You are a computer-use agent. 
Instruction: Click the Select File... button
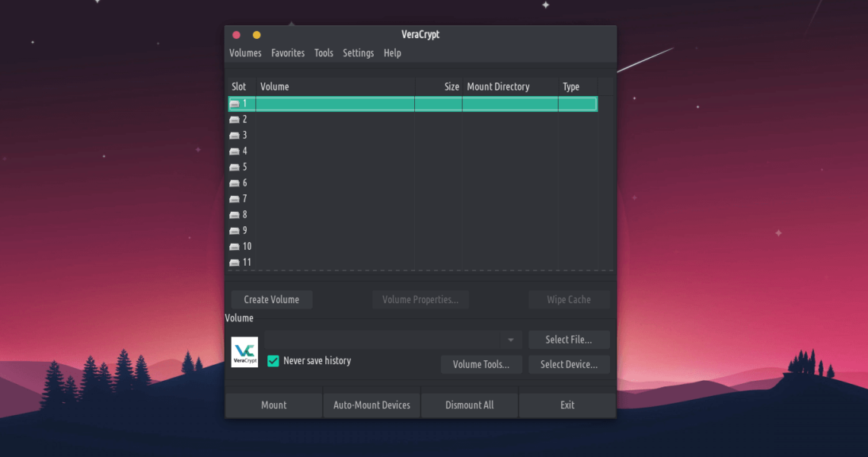pyautogui.click(x=568, y=340)
